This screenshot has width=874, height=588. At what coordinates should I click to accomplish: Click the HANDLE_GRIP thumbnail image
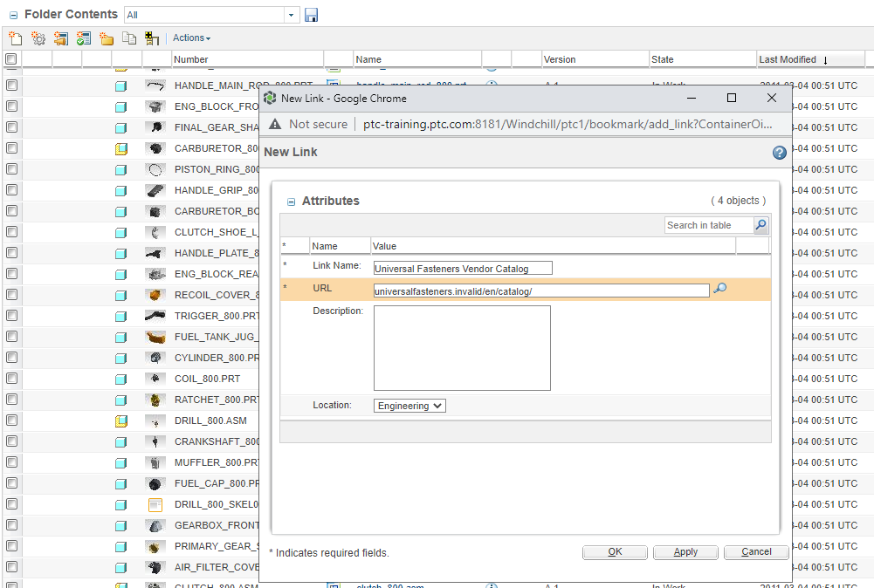click(x=155, y=190)
